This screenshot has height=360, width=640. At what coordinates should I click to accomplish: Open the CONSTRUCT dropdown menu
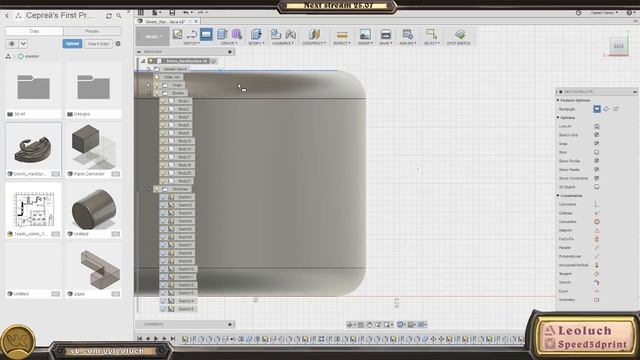coord(314,43)
